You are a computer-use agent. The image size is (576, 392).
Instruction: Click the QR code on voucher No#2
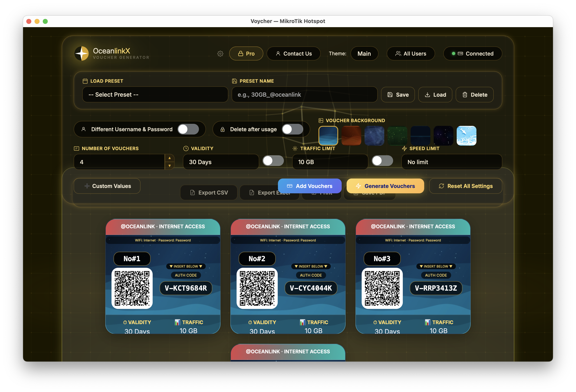[x=257, y=288]
